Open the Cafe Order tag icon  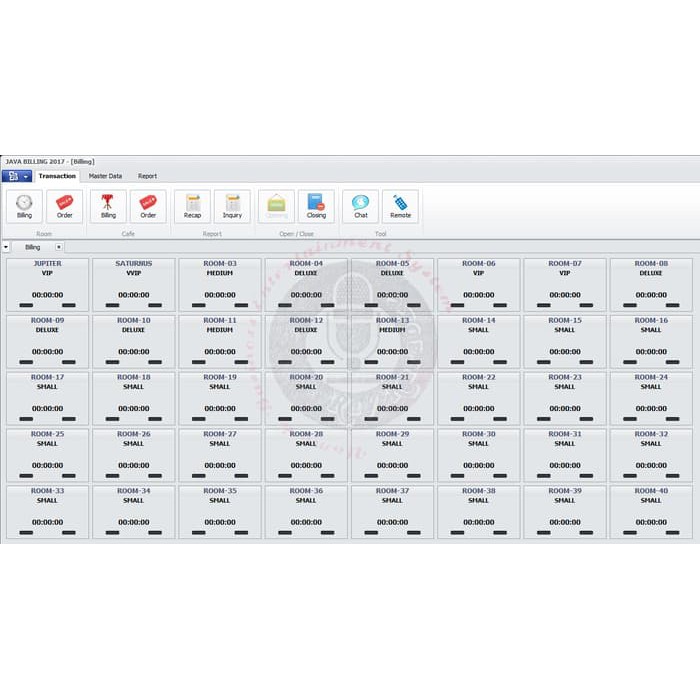(148, 206)
